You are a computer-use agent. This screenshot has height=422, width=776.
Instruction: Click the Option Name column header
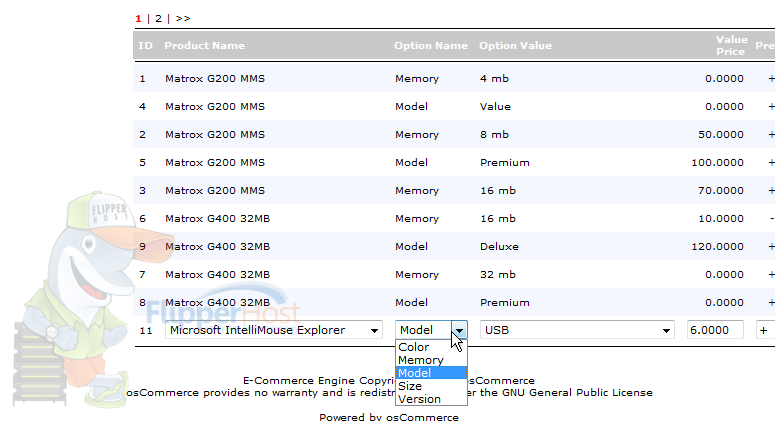point(431,46)
